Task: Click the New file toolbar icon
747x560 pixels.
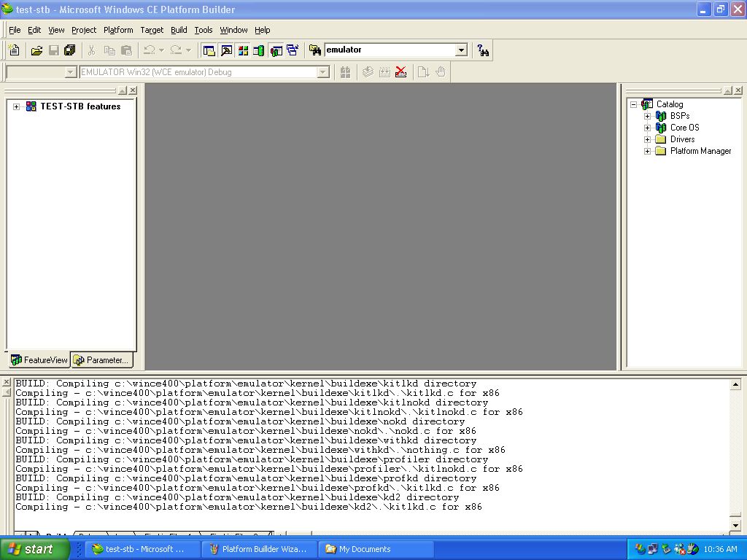Action: pos(15,50)
